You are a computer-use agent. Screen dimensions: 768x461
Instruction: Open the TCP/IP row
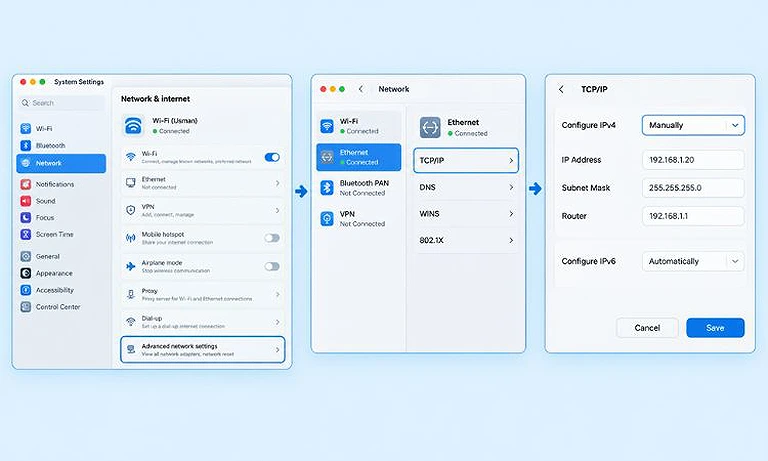[x=466, y=160]
